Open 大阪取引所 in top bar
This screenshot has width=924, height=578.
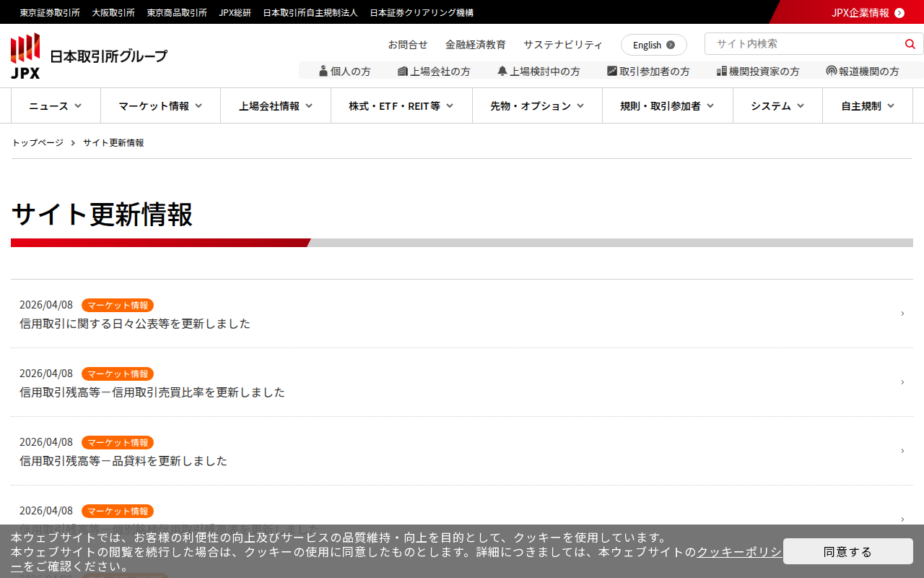pos(113,13)
